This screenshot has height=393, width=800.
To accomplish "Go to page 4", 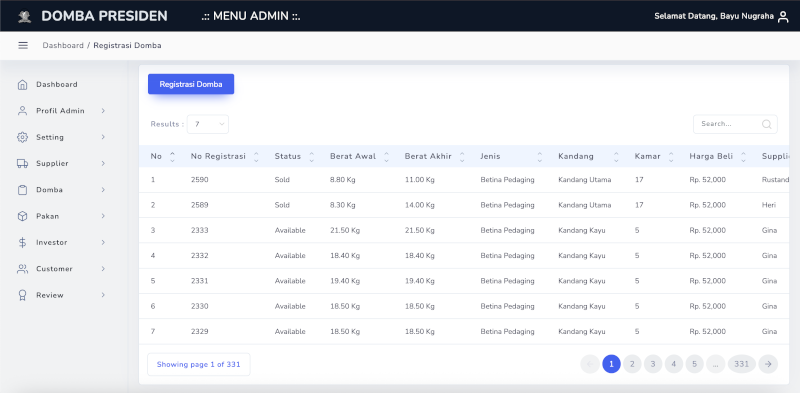I will (674, 364).
